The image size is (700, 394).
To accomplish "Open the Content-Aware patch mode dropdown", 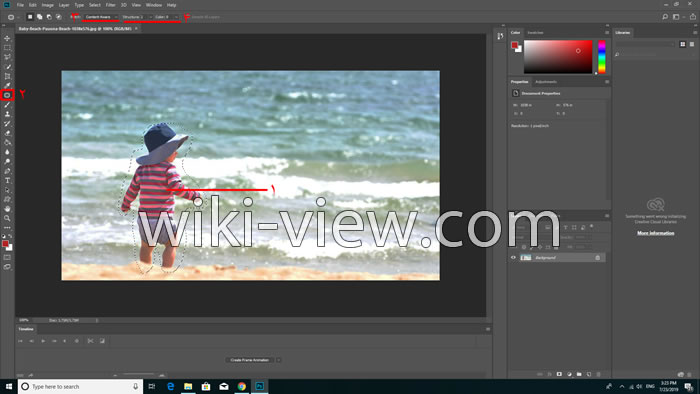I will (101, 17).
